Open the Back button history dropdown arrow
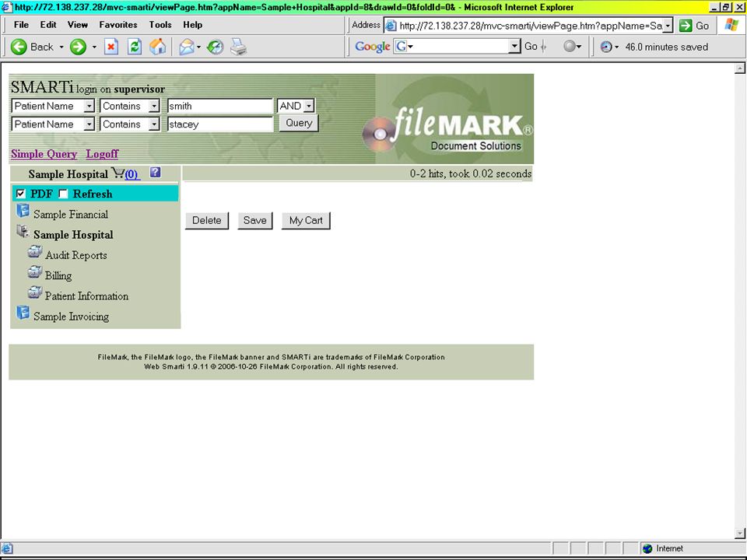747x560 pixels. (61, 47)
